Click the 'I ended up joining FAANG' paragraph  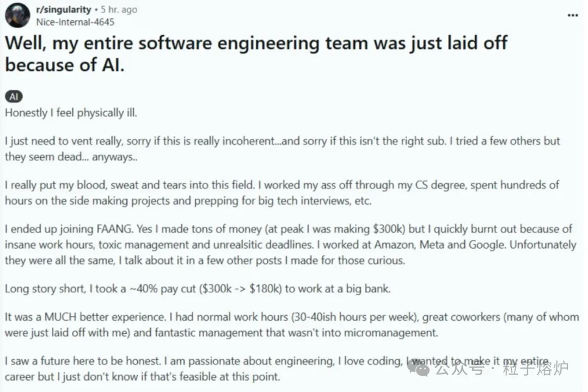click(x=290, y=244)
